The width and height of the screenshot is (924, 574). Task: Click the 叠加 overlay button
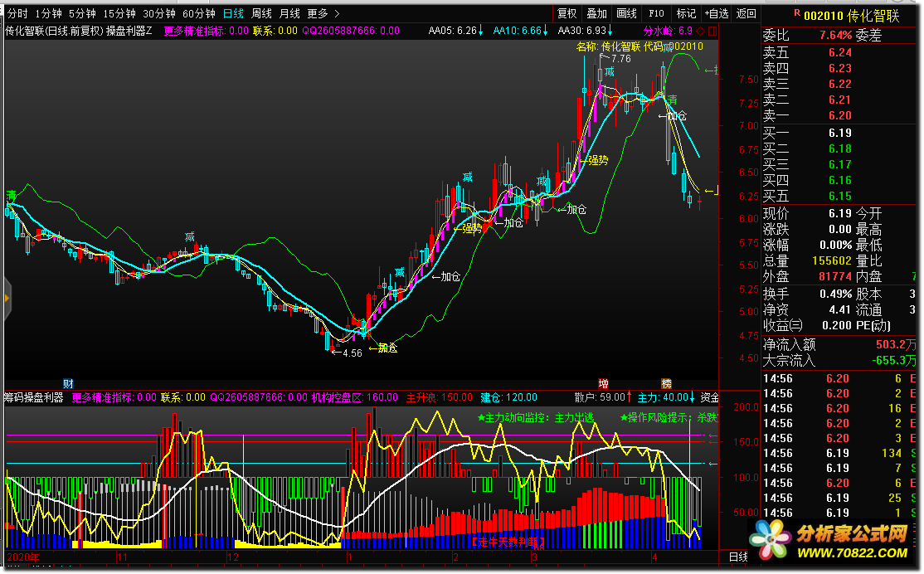(597, 13)
